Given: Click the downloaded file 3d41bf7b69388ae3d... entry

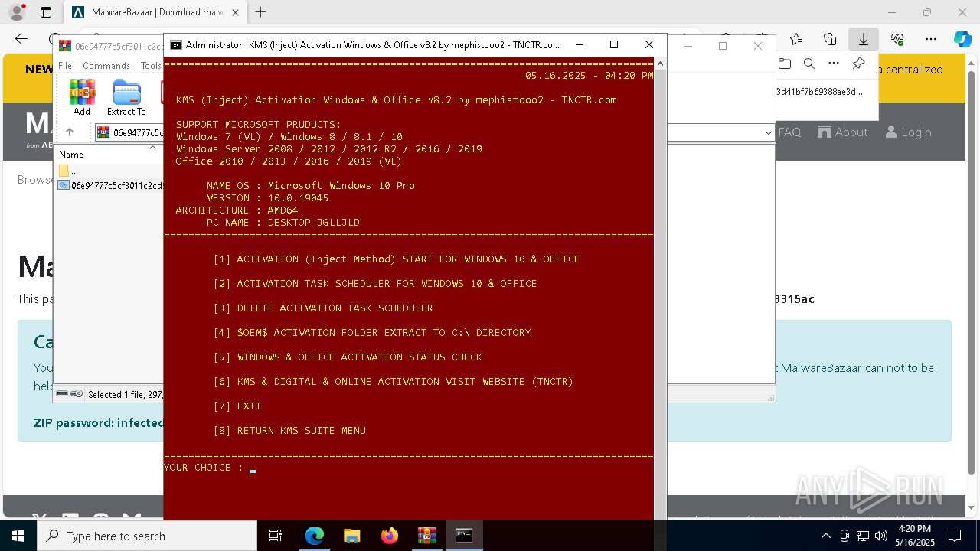Looking at the screenshot, I should coord(819,92).
